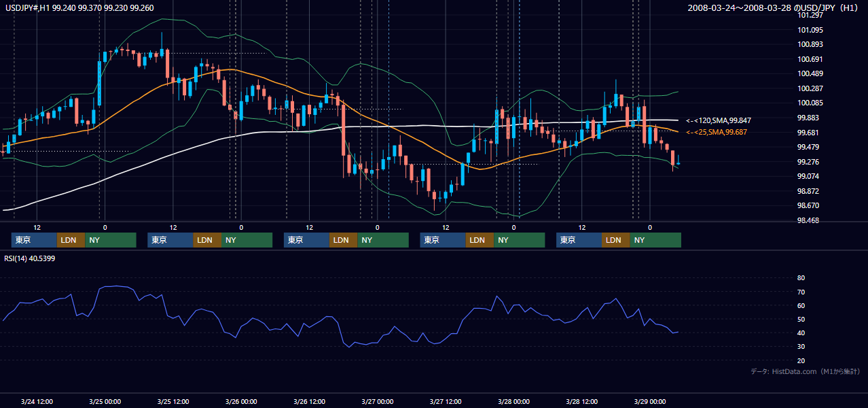868x408 pixels.
Task: Select the 3/29 00:00 time label
Action: point(649,401)
